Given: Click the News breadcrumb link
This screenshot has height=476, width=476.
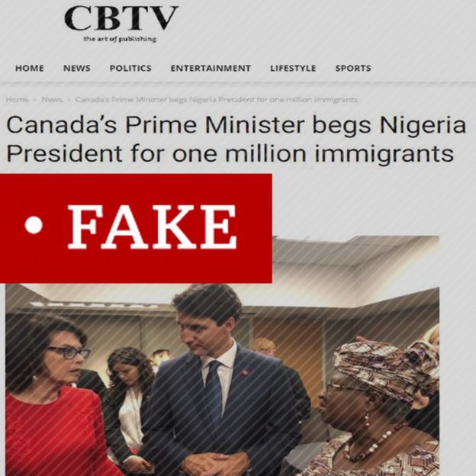Looking at the screenshot, I should [x=52, y=100].
